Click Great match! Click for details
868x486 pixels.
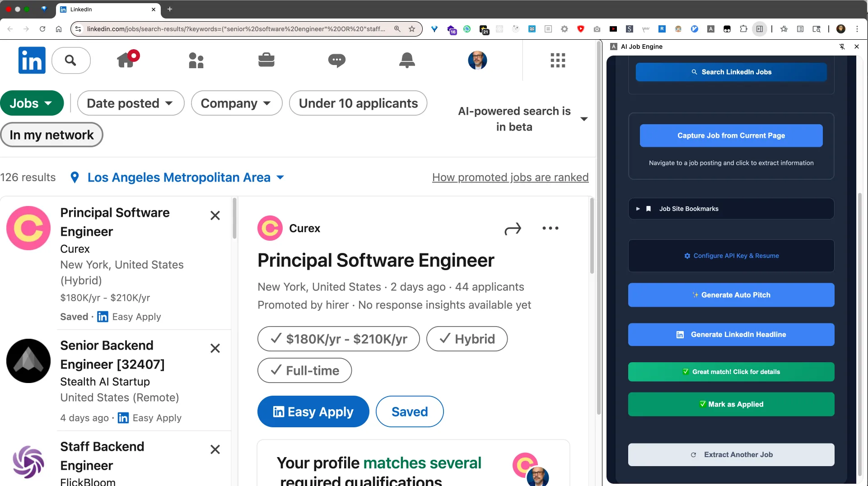pos(731,372)
